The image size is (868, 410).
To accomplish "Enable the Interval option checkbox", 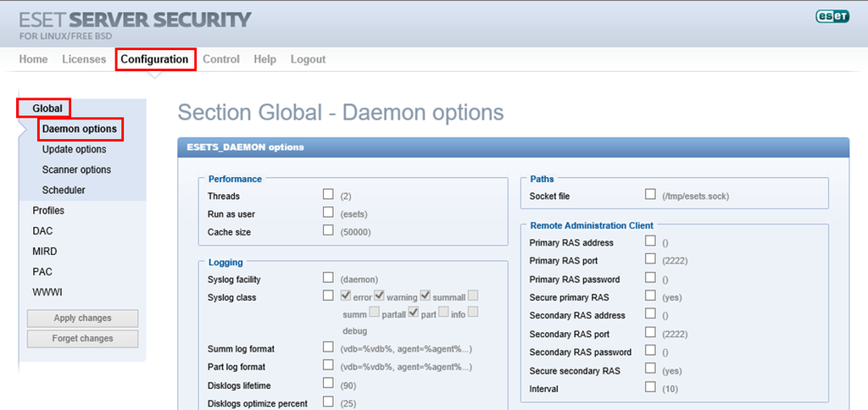I will [x=650, y=387].
